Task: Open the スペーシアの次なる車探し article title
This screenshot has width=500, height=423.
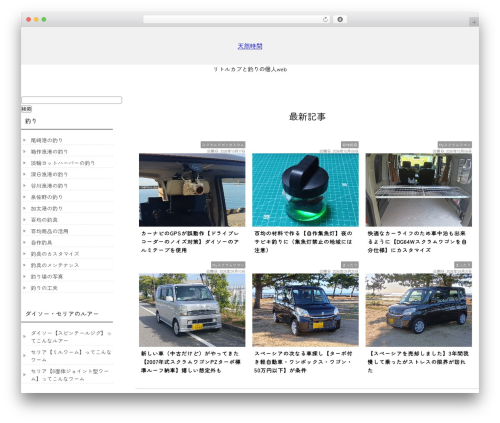Action: click(303, 362)
